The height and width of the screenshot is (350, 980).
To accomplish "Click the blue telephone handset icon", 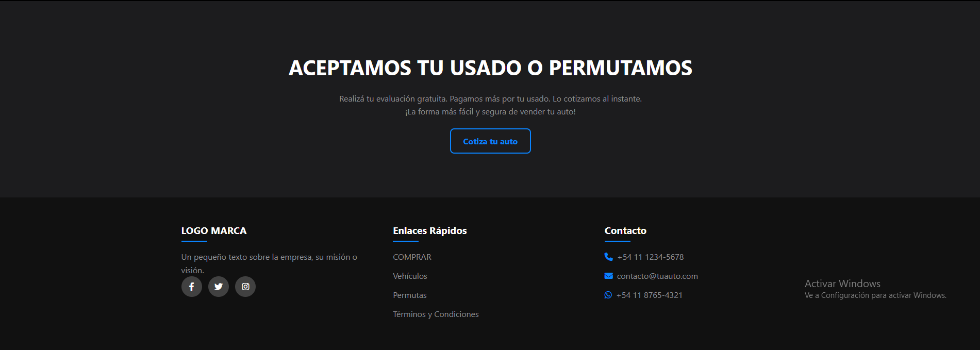I will tap(608, 257).
